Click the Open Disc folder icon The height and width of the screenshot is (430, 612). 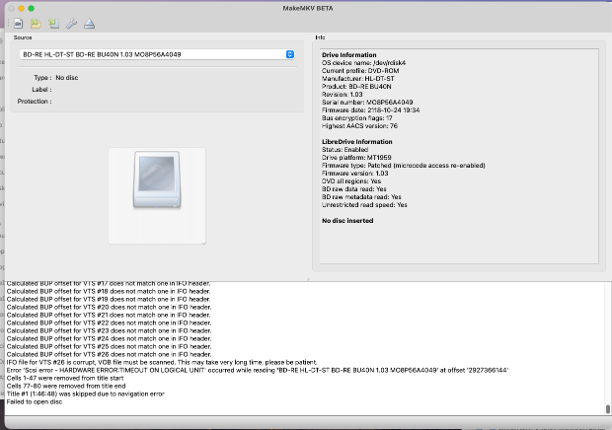click(36, 23)
